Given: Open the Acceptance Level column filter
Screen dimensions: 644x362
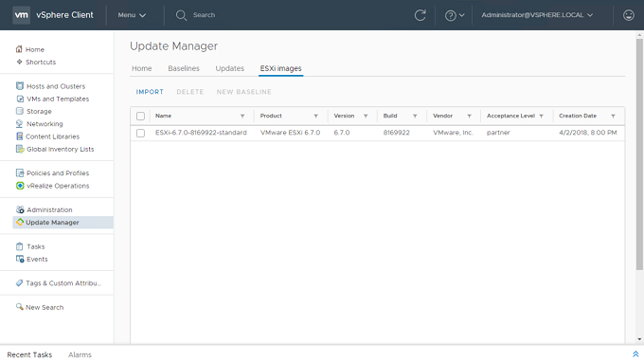Looking at the screenshot, I should pos(542,116).
